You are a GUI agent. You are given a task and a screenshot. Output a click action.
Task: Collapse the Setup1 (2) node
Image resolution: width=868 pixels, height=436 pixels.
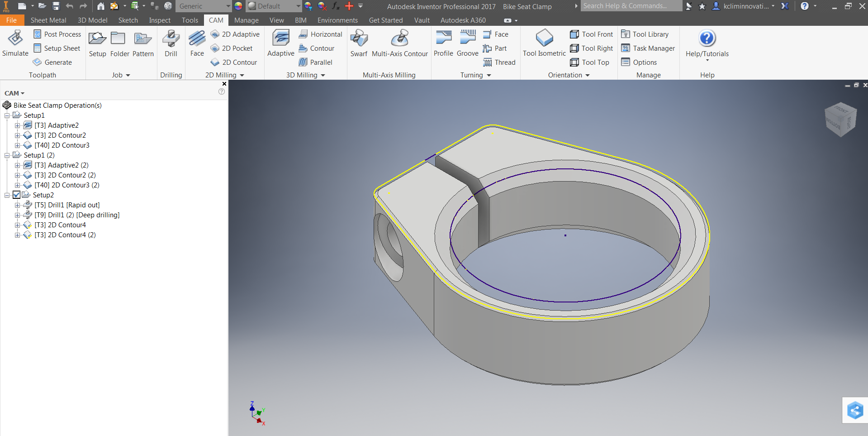click(x=7, y=155)
